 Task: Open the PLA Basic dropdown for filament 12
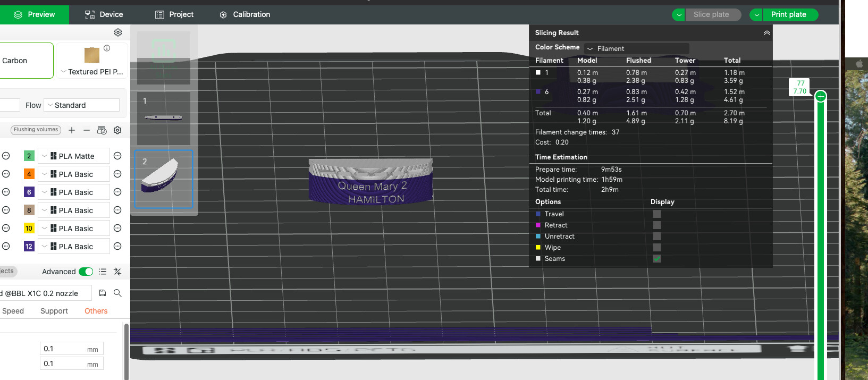coord(74,246)
